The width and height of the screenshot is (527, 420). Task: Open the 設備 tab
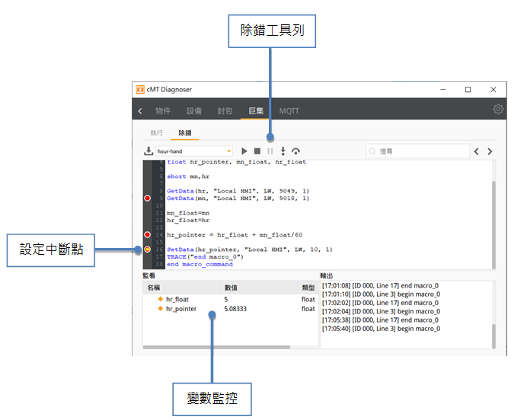pos(194,111)
